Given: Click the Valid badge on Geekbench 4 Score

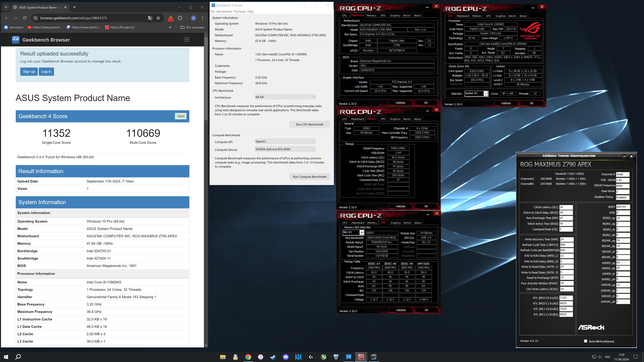Looking at the screenshot, I should [181, 116].
